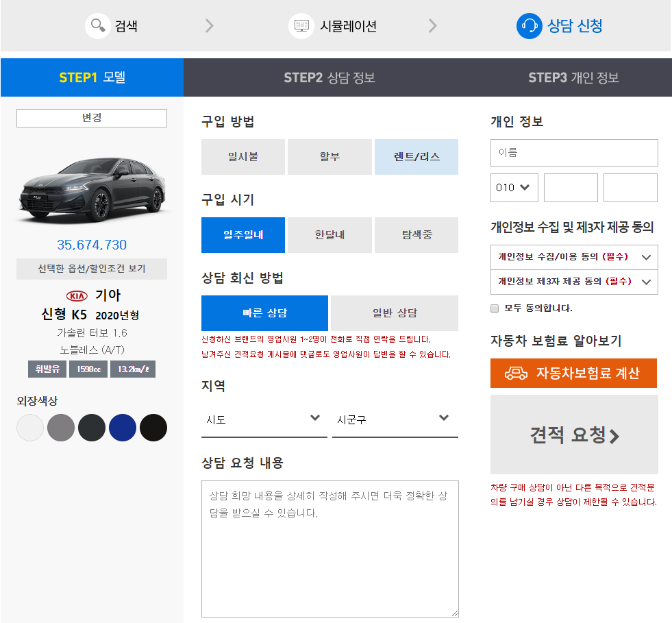Select the white exterior color swatch
Screen dimensions: 672x623
coord(30,428)
